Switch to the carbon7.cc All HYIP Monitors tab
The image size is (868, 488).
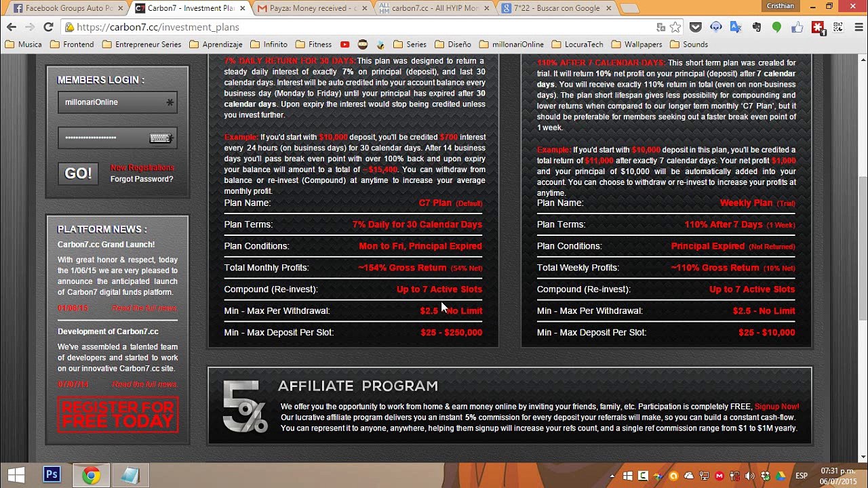click(434, 8)
